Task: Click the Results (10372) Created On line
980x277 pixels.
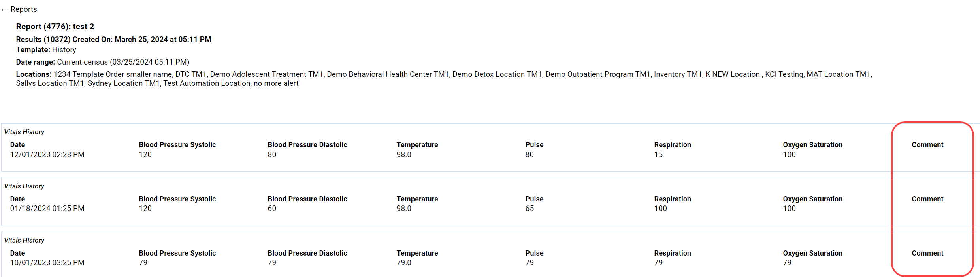Action: [114, 40]
